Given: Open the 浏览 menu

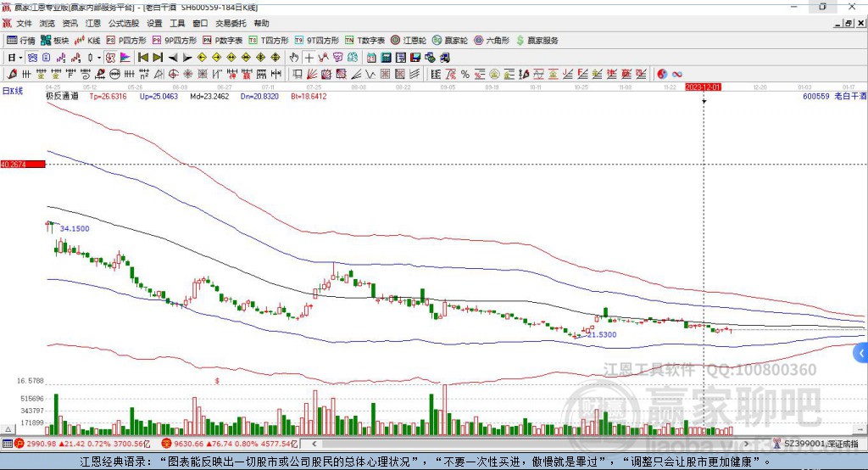Looking at the screenshot, I should tap(47, 23).
